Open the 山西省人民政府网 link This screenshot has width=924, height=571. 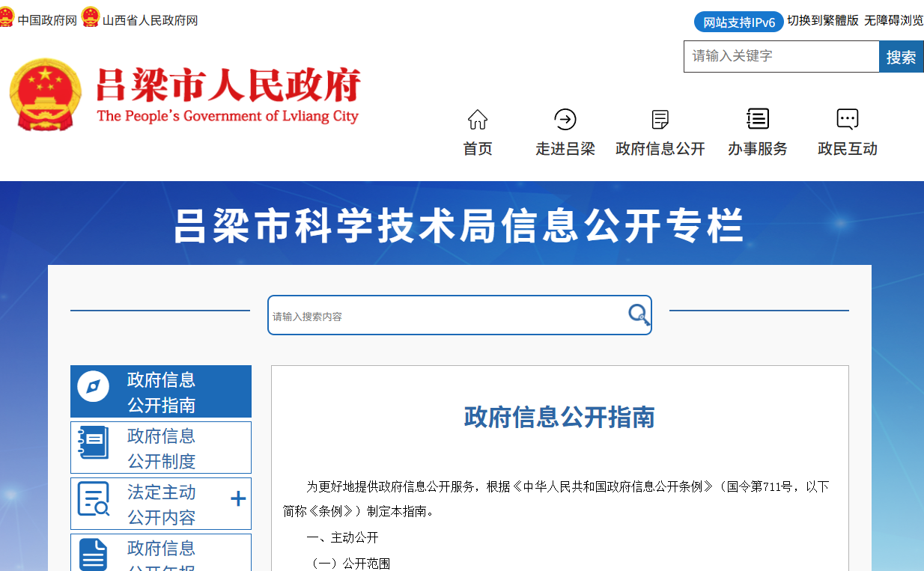[x=150, y=20]
